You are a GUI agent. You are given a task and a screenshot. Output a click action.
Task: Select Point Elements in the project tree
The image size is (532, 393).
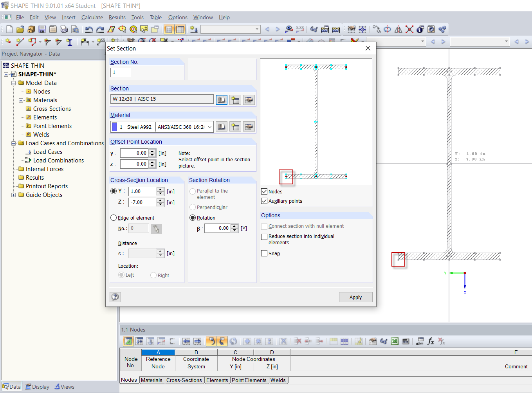click(x=52, y=126)
